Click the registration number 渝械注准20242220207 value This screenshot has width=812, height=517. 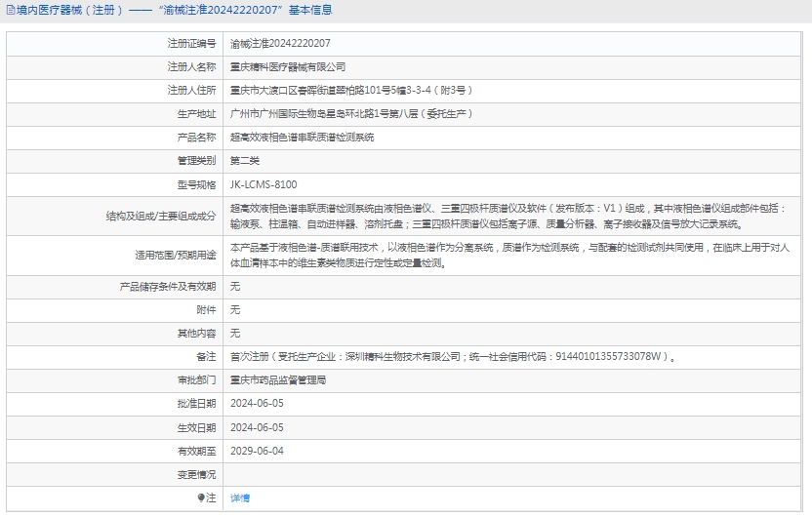pyautogui.click(x=280, y=44)
